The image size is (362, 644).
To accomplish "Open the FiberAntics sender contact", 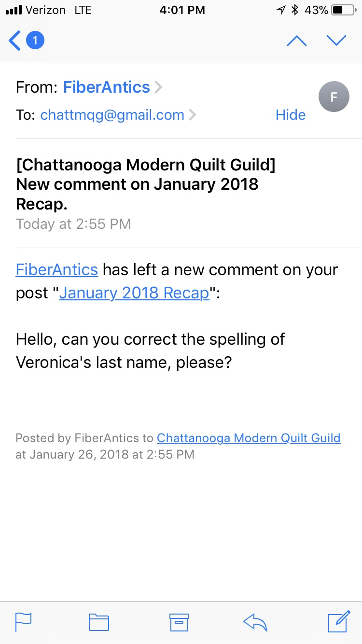I will pyautogui.click(x=107, y=87).
